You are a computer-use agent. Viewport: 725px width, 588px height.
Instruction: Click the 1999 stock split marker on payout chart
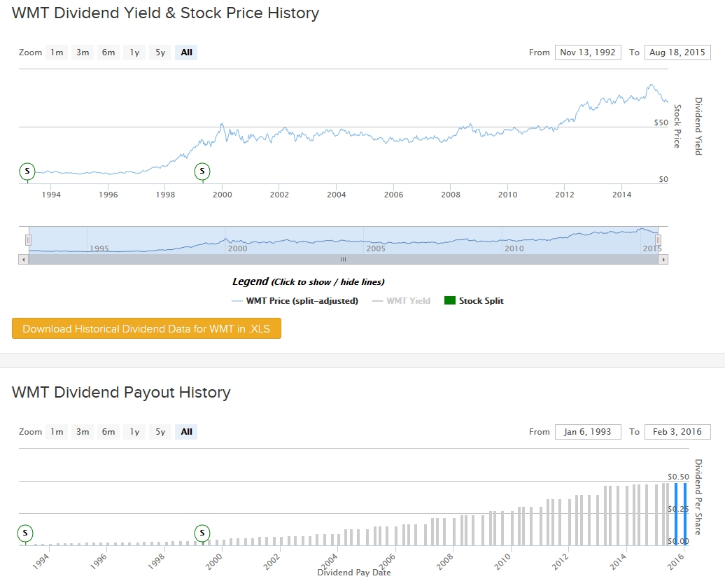tap(202, 533)
